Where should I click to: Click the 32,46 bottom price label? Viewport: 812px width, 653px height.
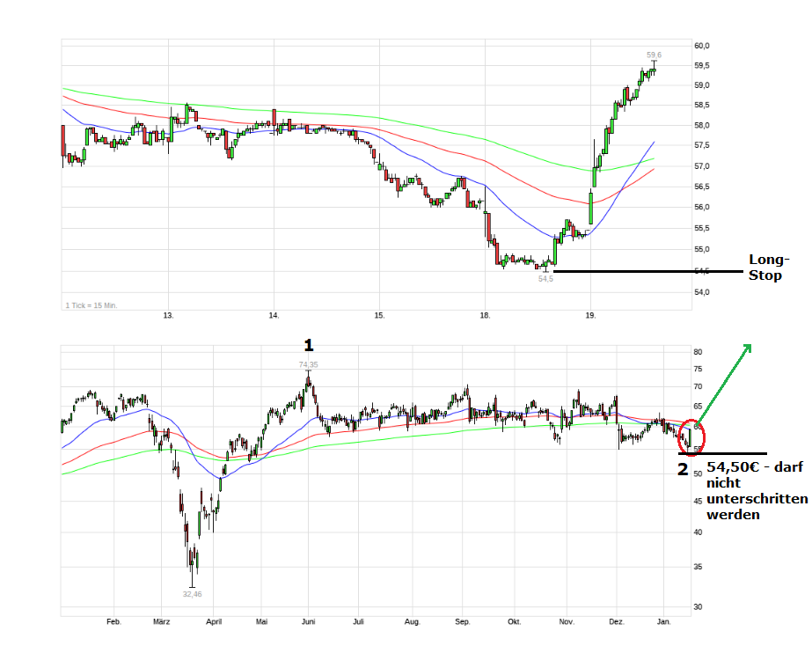point(192,594)
